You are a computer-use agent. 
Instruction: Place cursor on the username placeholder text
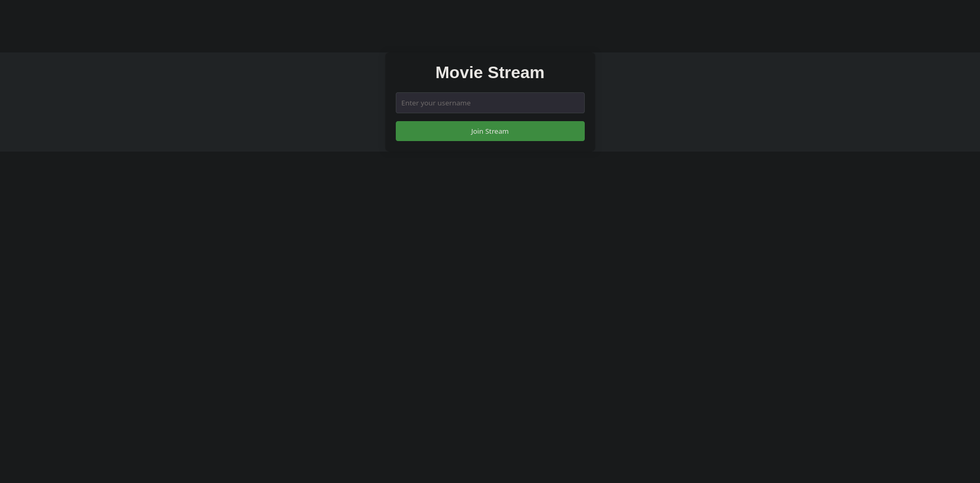pyautogui.click(x=436, y=103)
